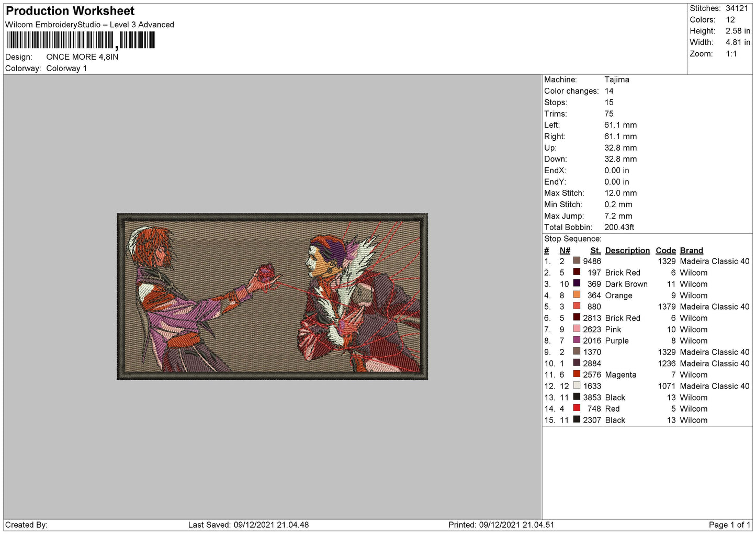The image size is (756, 534).
Task: Select the swatch for stop 10
Action: tap(577, 363)
